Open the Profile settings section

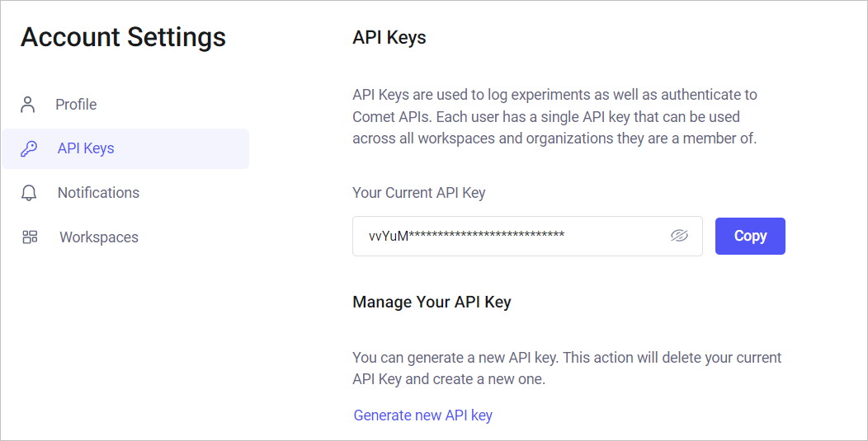point(76,105)
